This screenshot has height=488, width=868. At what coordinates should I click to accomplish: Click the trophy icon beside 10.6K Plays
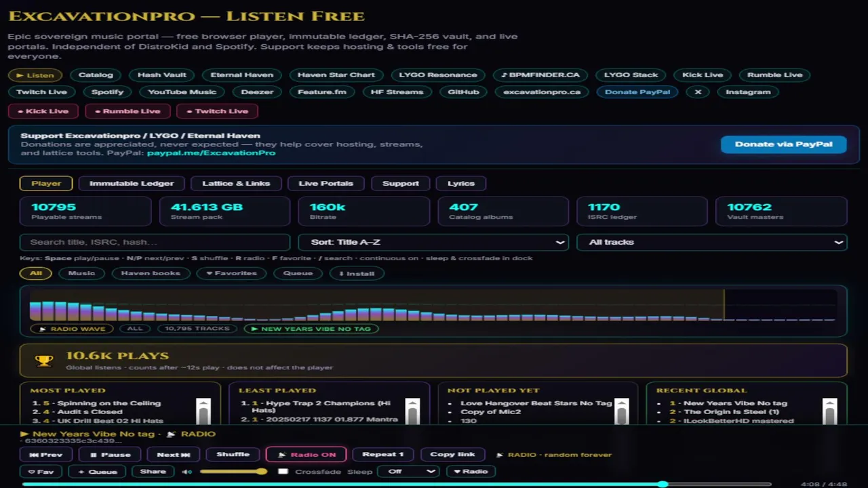point(44,361)
